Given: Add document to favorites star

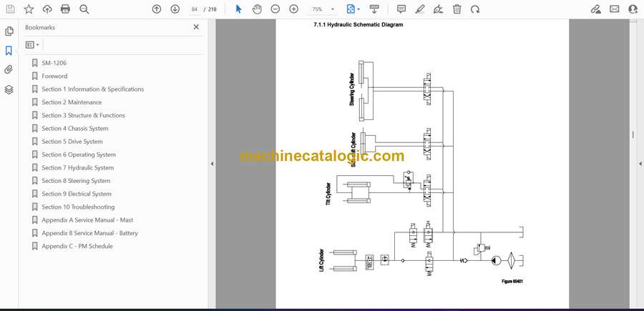Looking at the screenshot, I should (29, 9).
